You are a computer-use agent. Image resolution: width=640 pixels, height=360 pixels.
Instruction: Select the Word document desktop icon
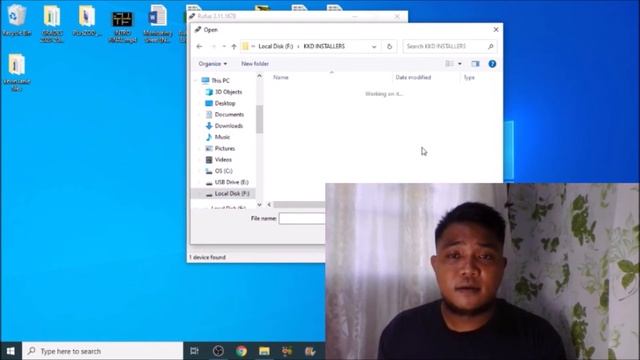click(x=158, y=23)
